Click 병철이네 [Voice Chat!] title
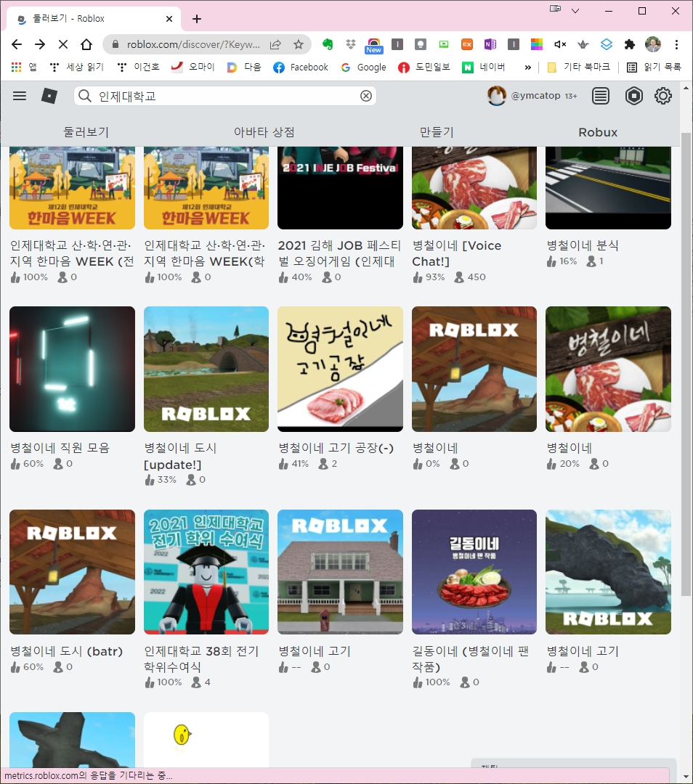 coord(456,253)
